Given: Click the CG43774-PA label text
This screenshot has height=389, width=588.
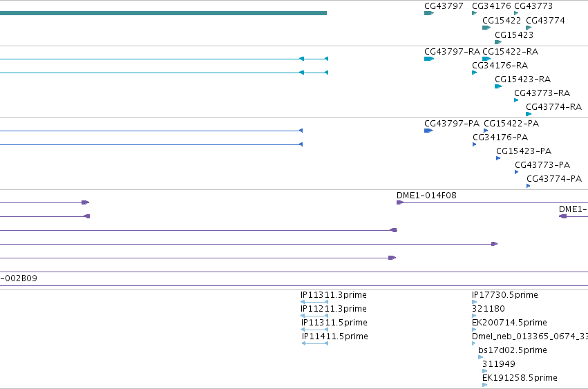Looking at the screenshot, I should point(554,179).
